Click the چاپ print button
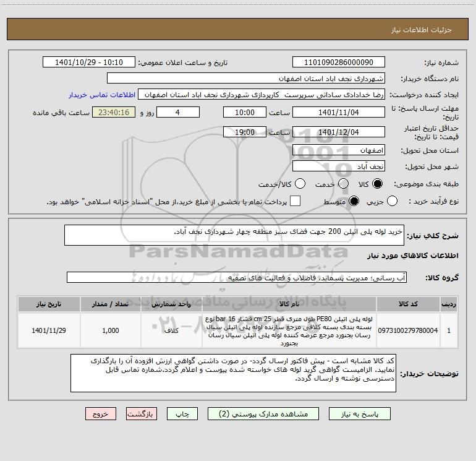The image size is (476, 461). pyautogui.click(x=182, y=414)
